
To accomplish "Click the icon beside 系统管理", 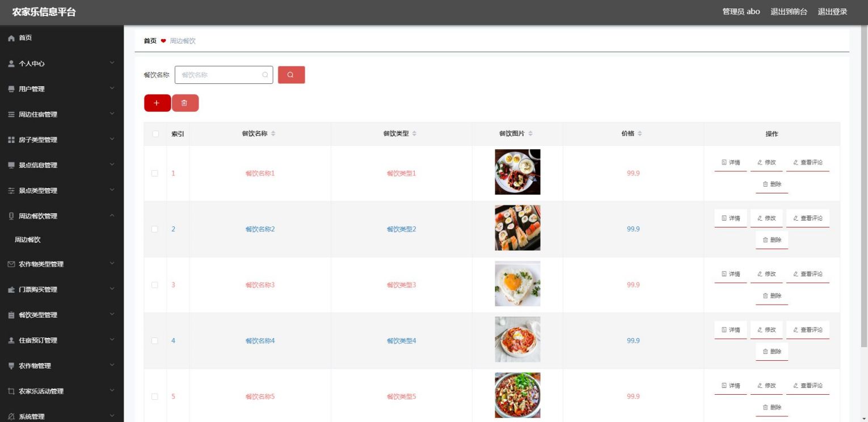I will (11, 417).
